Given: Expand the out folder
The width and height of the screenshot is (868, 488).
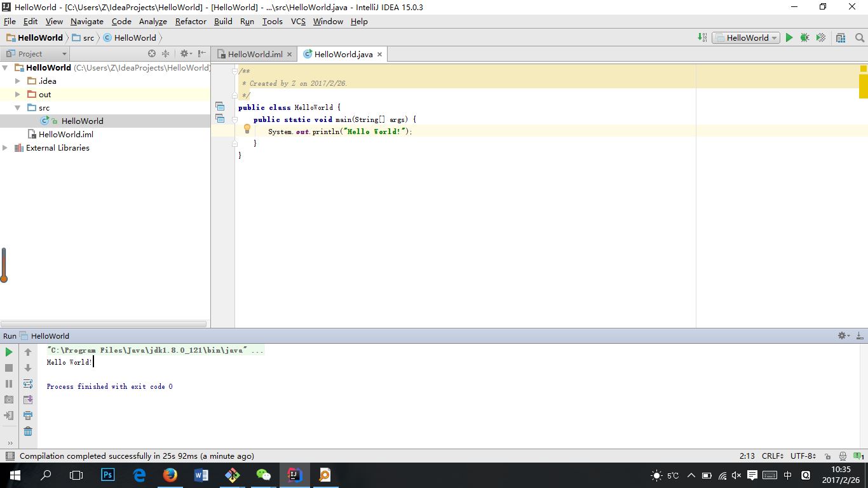Looking at the screenshot, I should (18, 94).
